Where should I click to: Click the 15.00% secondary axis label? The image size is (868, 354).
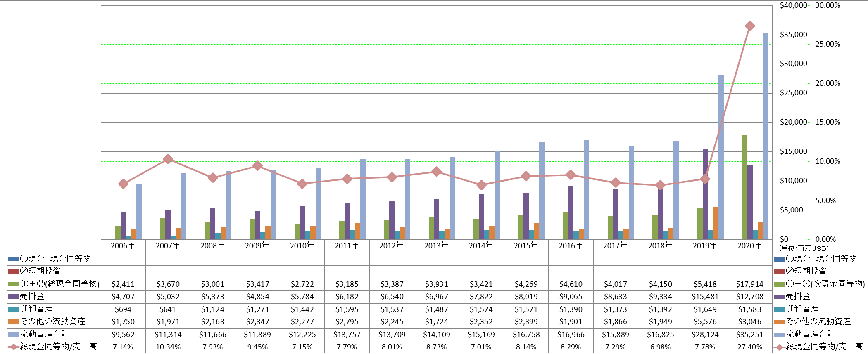coord(828,122)
